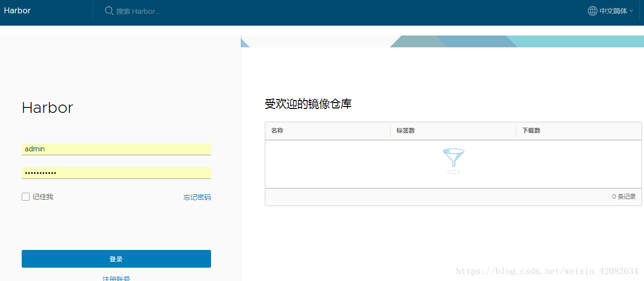
Task: Open the 中文简体 language dropdown
Action: (x=615, y=11)
